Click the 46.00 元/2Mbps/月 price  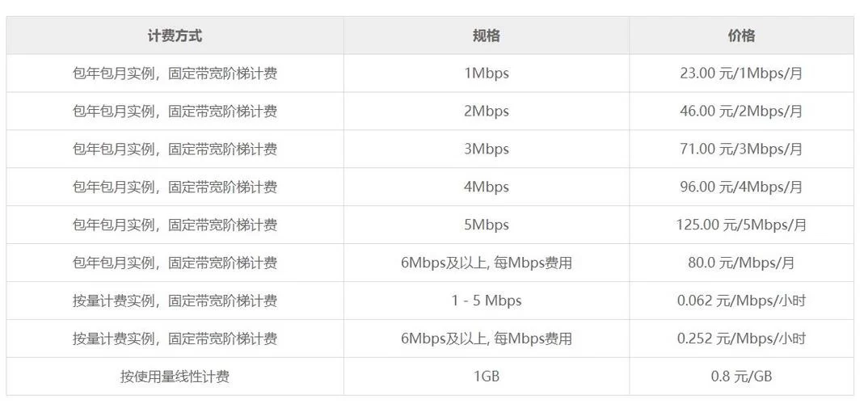(x=741, y=112)
